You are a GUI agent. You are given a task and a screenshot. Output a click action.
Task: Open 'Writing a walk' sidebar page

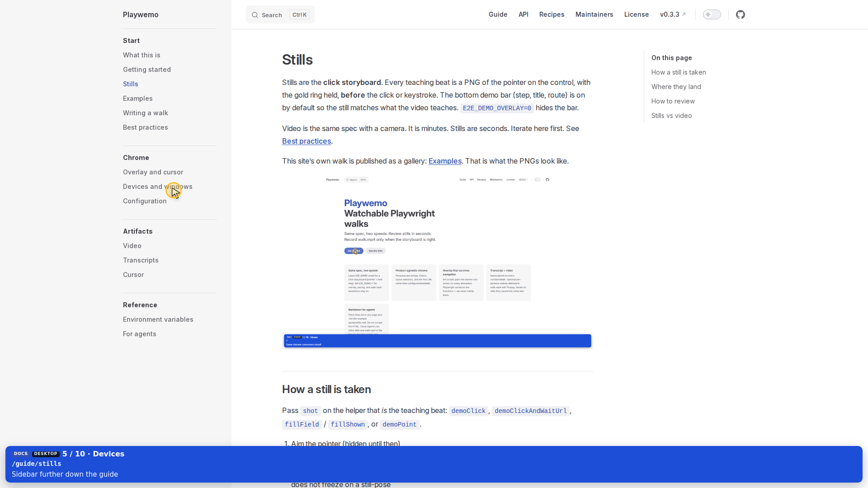click(x=146, y=113)
